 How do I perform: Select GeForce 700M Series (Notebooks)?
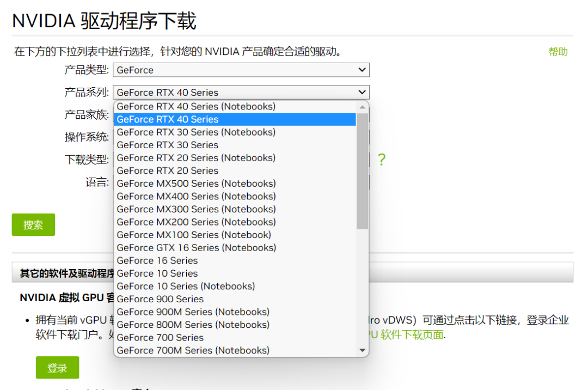tap(235, 350)
